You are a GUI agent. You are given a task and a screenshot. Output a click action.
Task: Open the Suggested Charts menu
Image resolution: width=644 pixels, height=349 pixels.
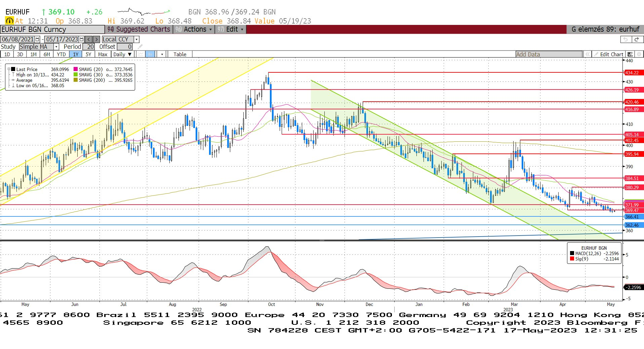click(139, 29)
